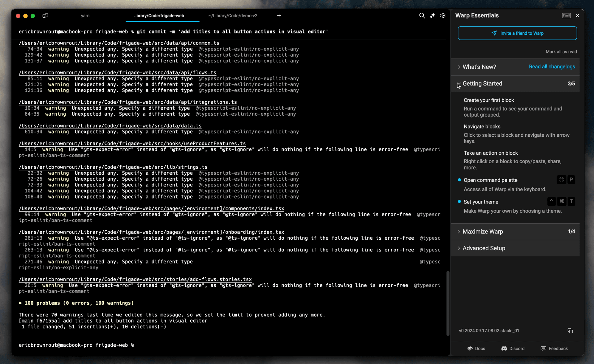
Task: Open the Feedback link in footer
Action: pos(554,348)
